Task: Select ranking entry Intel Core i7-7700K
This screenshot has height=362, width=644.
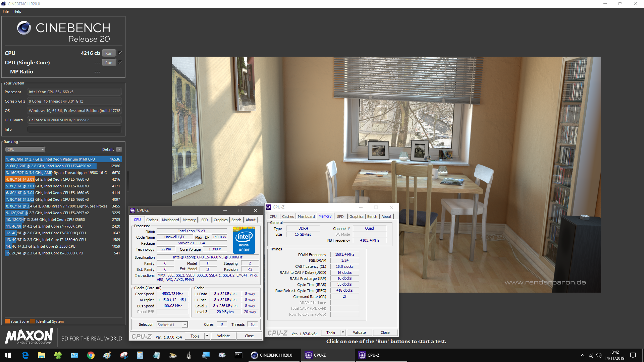Action: (x=63, y=226)
